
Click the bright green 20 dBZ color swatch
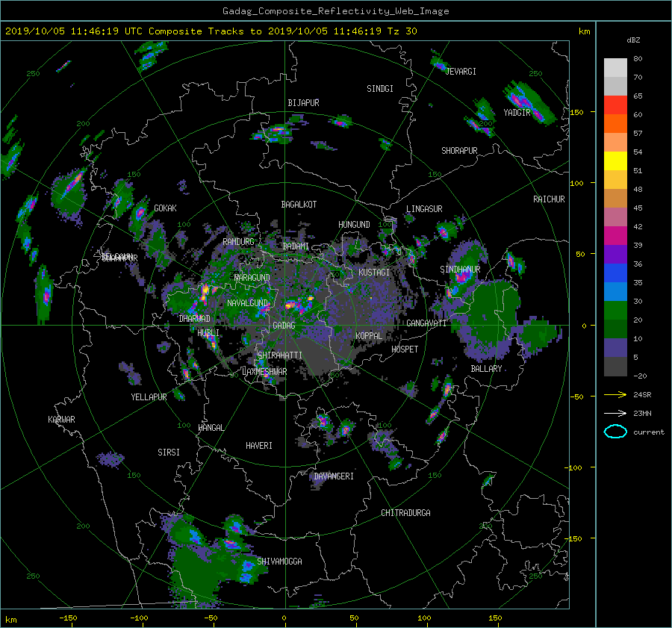tap(615, 310)
